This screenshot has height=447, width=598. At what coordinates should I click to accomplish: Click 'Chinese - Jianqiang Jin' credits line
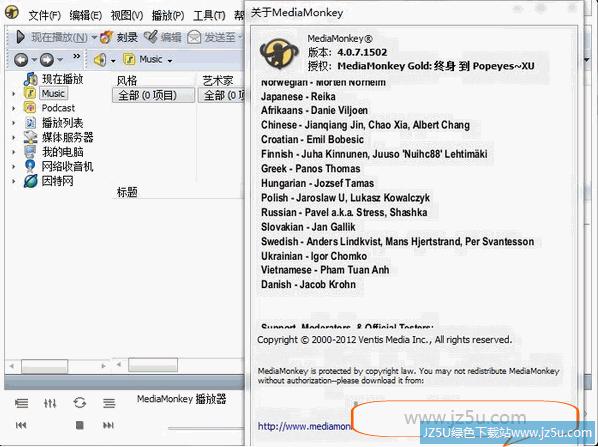(x=365, y=125)
